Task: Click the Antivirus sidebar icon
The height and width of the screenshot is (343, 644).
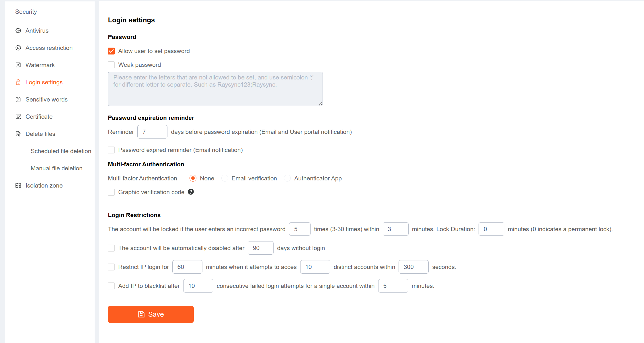Action: (x=18, y=31)
